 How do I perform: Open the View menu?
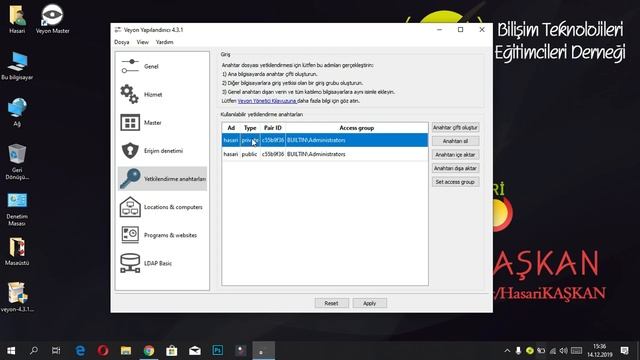142,42
